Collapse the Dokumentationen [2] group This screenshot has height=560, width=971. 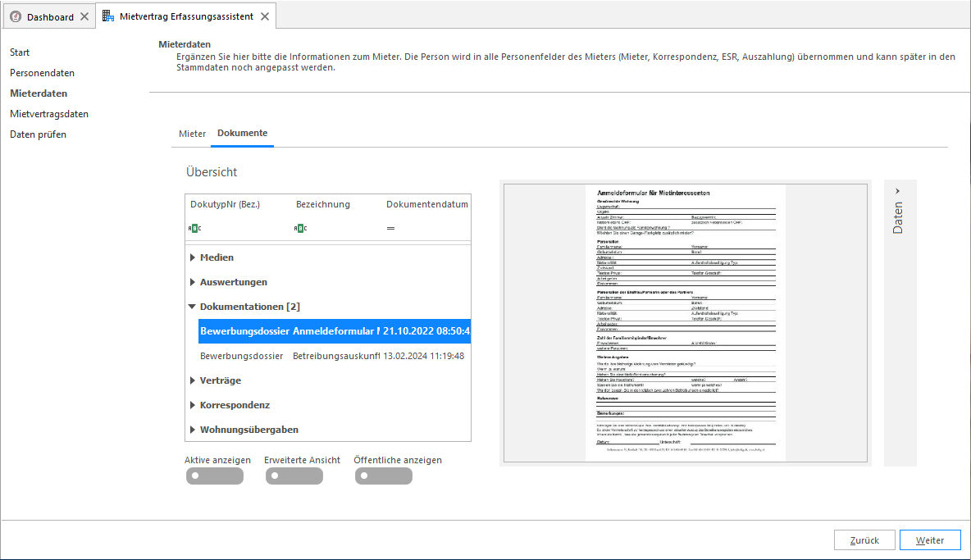(x=192, y=307)
